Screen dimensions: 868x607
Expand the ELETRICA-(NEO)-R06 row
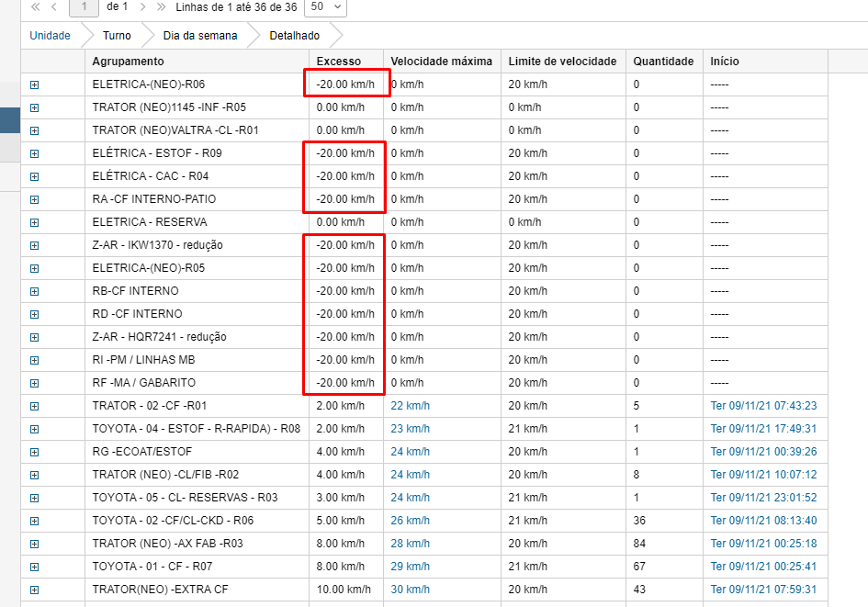34,84
